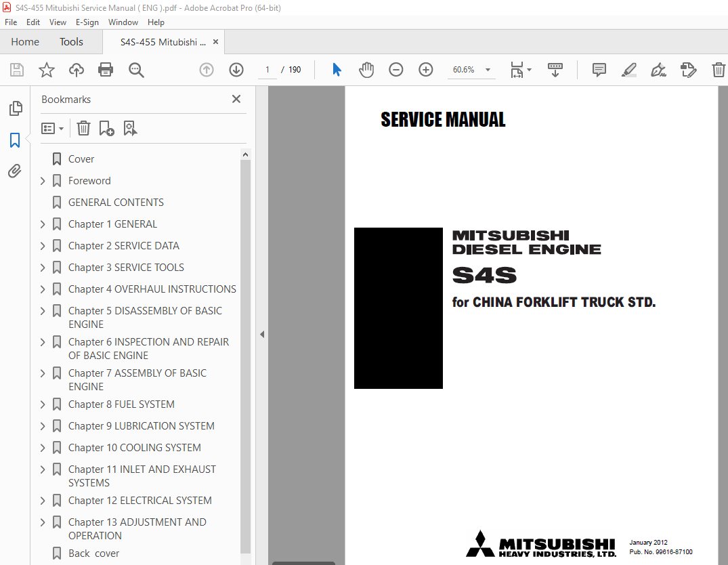Zoom in with plus icon
728x565 pixels.
(426, 70)
